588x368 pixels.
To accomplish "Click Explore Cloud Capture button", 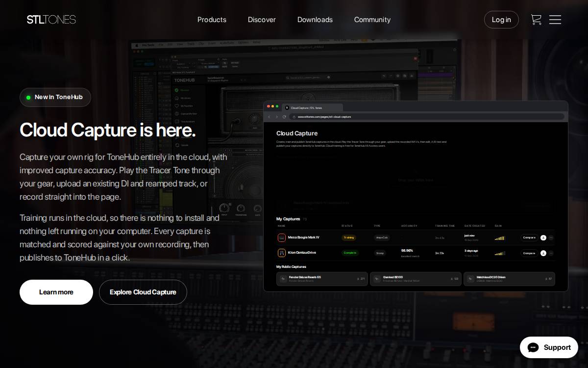I will (143, 292).
